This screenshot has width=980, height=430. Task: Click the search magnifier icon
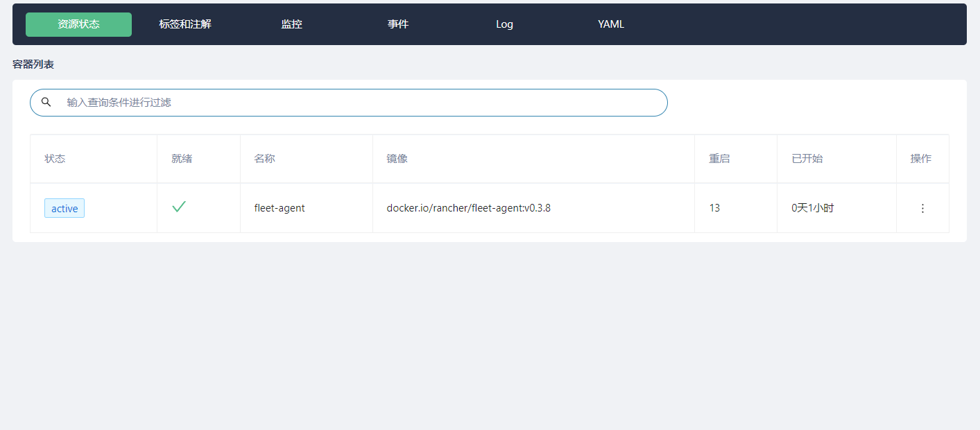pos(46,102)
